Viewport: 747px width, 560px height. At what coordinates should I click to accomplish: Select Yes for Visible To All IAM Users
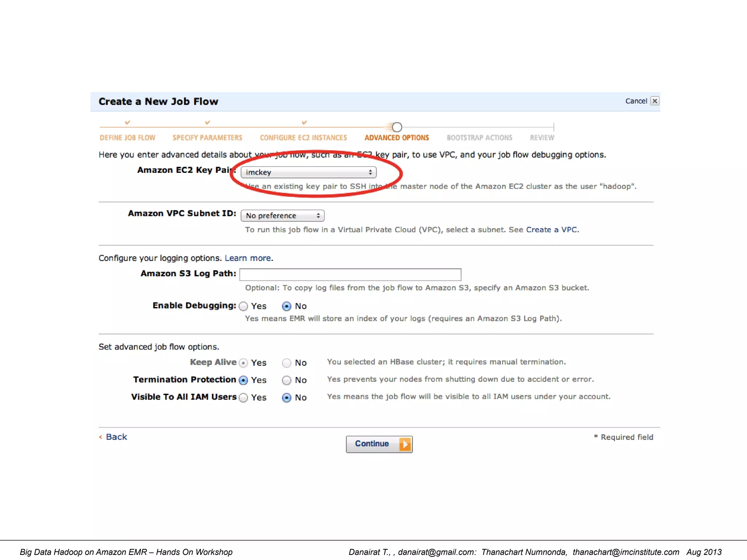pos(244,398)
